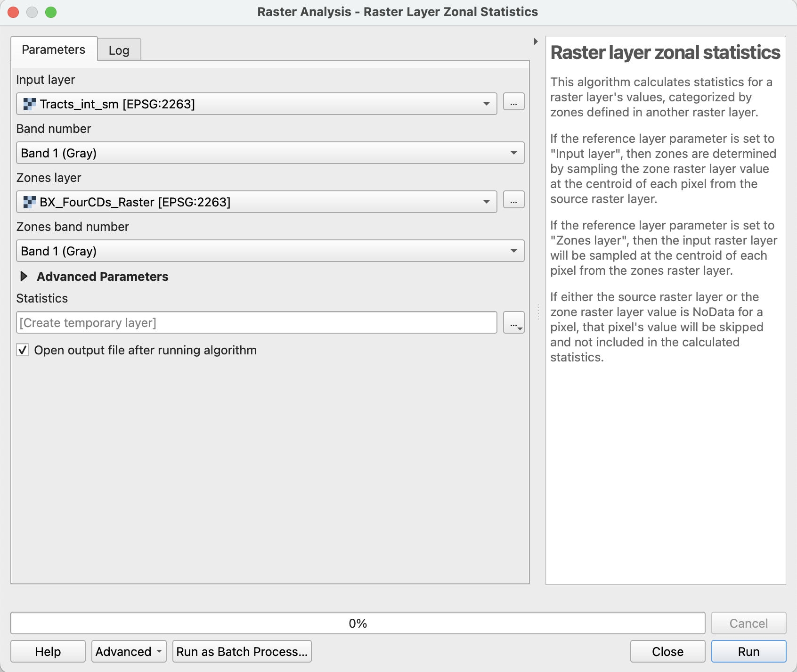This screenshot has height=672, width=797.
Task: Click the Statistics label
Action: [42, 298]
